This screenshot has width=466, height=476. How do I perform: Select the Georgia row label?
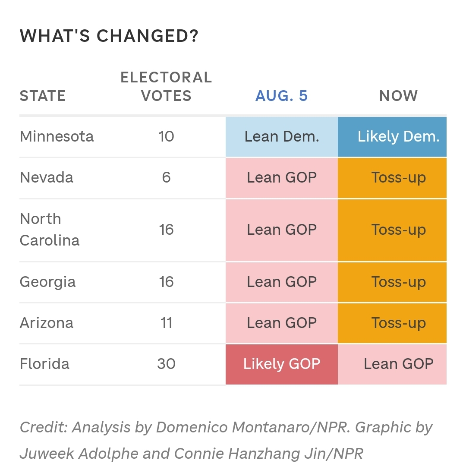(x=47, y=282)
